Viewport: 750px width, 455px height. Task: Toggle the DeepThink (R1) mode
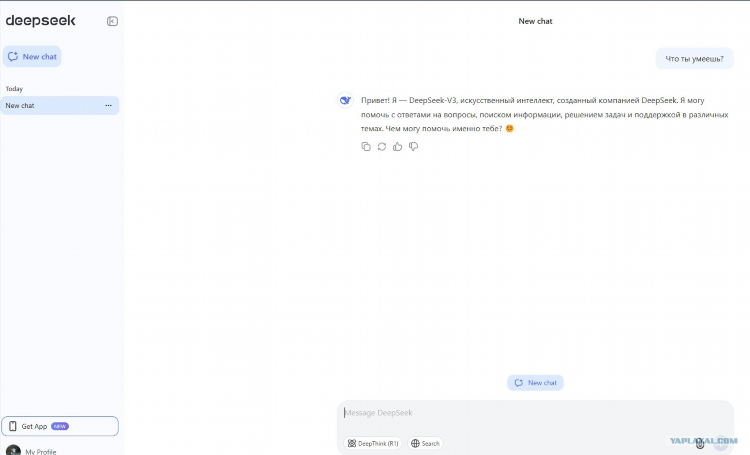pos(373,444)
